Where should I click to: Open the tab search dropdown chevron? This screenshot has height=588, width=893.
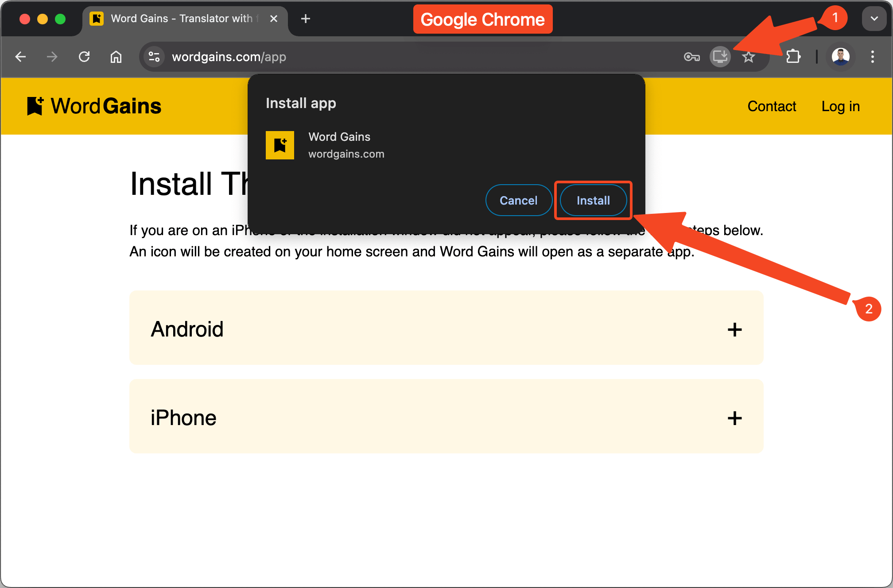[x=874, y=19]
